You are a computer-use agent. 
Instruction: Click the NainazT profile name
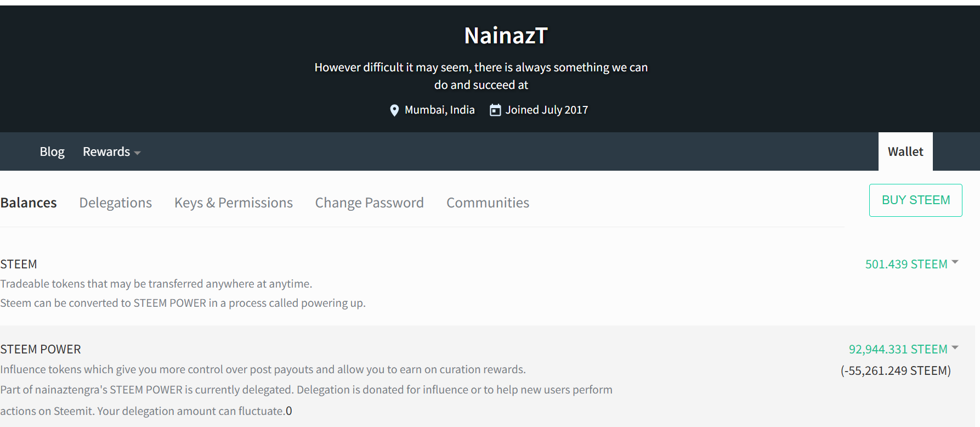click(x=506, y=36)
